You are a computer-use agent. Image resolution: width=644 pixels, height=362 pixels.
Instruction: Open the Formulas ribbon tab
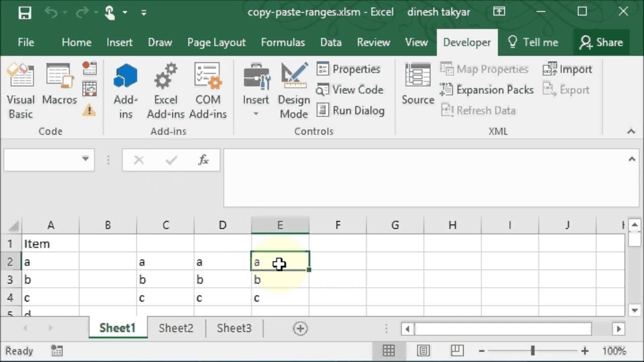pos(283,42)
